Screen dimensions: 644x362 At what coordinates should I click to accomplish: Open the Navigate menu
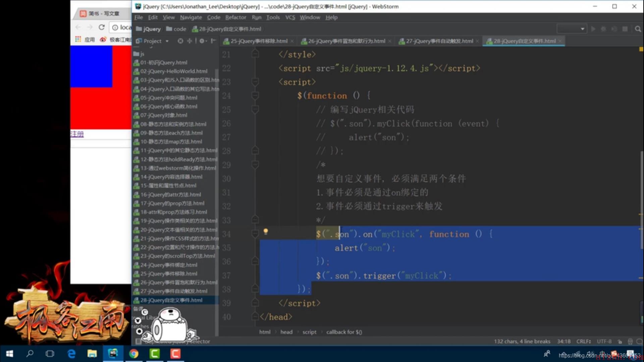[x=191, y=17]
